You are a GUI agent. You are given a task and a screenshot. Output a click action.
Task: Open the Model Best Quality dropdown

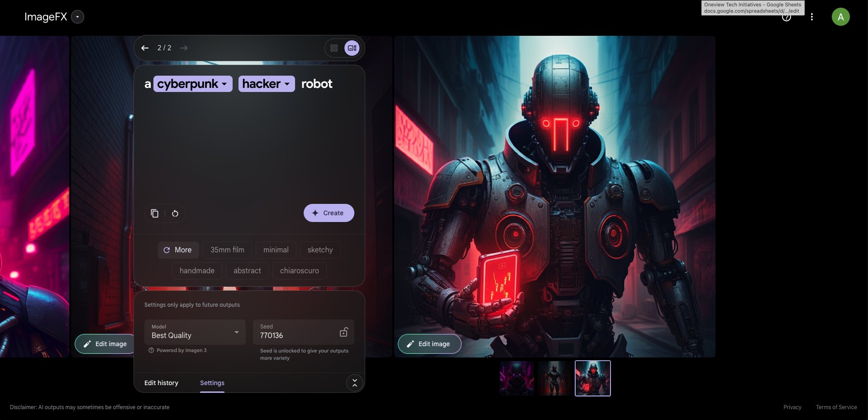pyautogui.click(x=195, y=332)
